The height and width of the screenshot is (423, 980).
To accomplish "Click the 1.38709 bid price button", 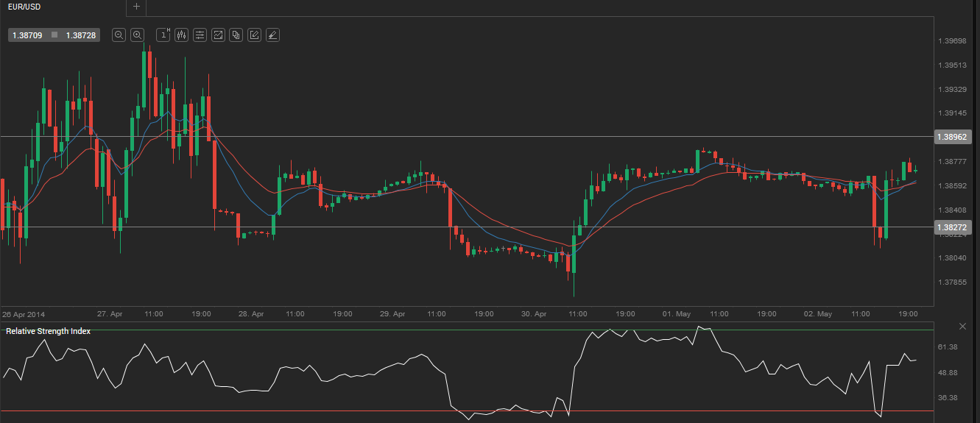I will 27,35.
